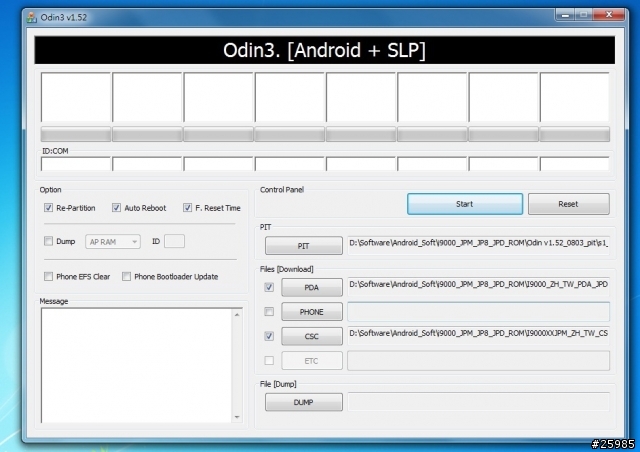Open the AP RAM dropdown
Viewport: 640px width, 452px height.
click(x=113, y=242)
